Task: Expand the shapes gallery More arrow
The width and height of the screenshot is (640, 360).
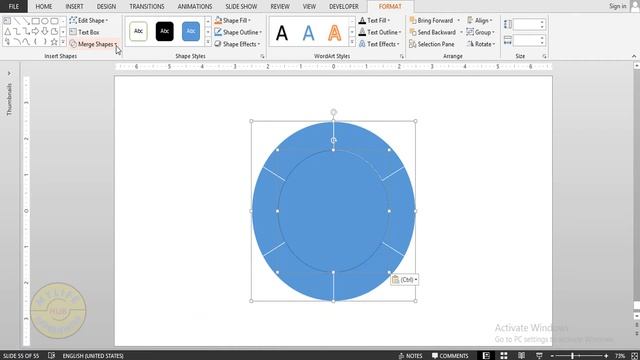Action: point(63,42)
